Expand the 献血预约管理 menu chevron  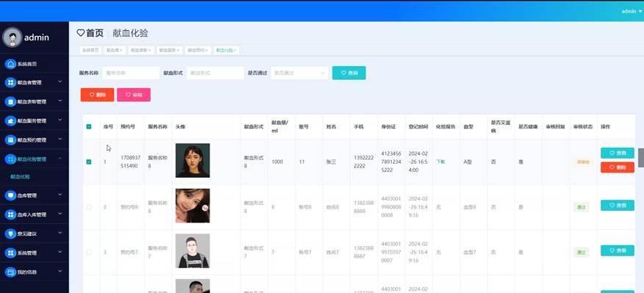(x=60, y=140)
